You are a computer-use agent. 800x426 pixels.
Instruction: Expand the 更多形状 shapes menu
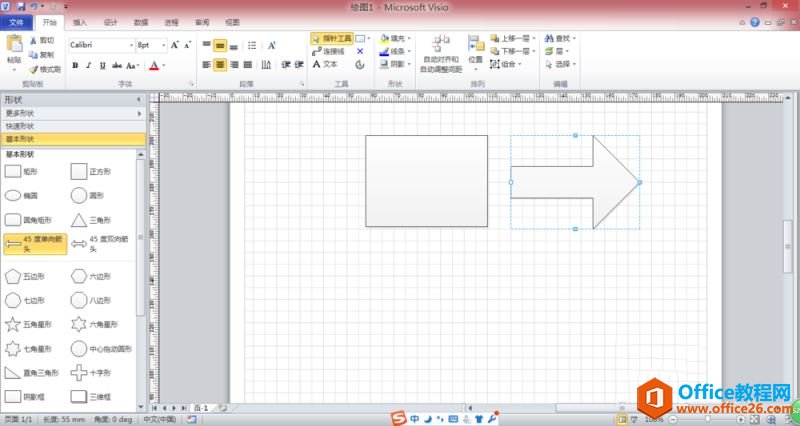click(70, 113)
